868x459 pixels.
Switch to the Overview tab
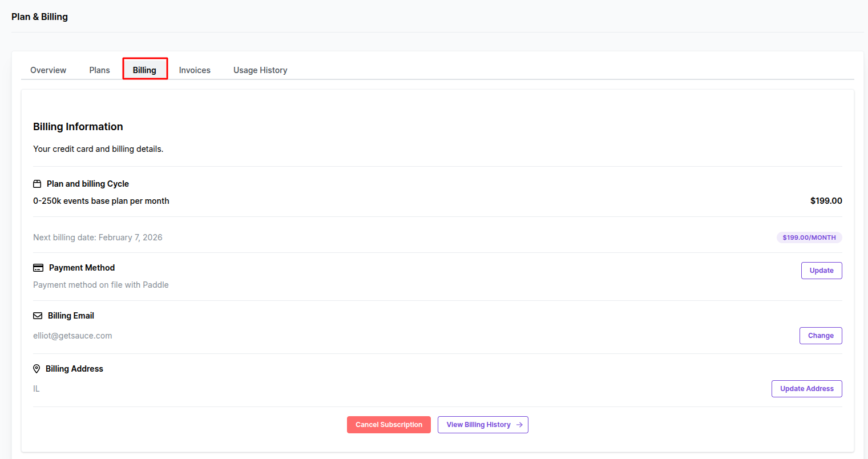coord(48,70)
